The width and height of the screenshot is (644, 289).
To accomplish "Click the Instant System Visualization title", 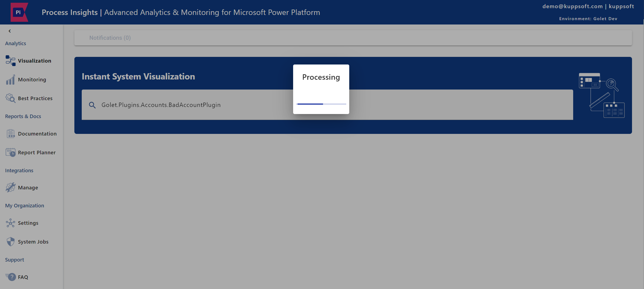I will [x=138, y=76].
